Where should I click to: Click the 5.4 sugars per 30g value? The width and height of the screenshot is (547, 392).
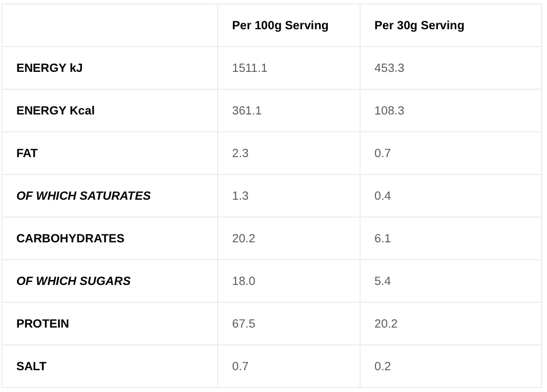coord(382,281)
